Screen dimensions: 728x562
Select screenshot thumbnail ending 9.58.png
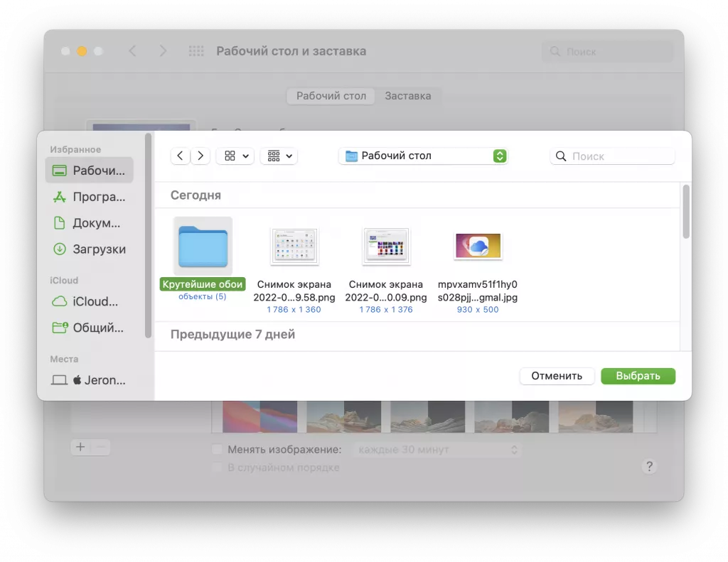tap(294, 246)
